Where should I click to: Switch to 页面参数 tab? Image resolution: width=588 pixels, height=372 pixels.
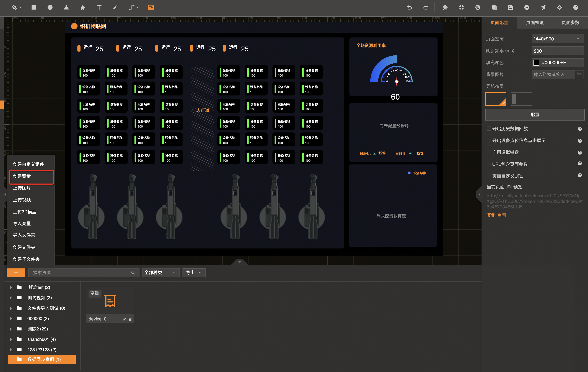pos(570,22)
